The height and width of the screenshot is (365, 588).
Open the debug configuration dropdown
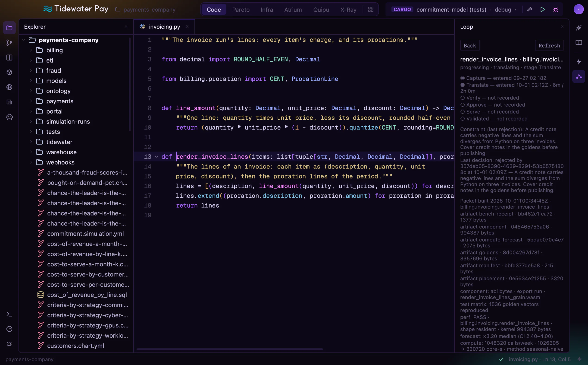click(x=505, y=10)
